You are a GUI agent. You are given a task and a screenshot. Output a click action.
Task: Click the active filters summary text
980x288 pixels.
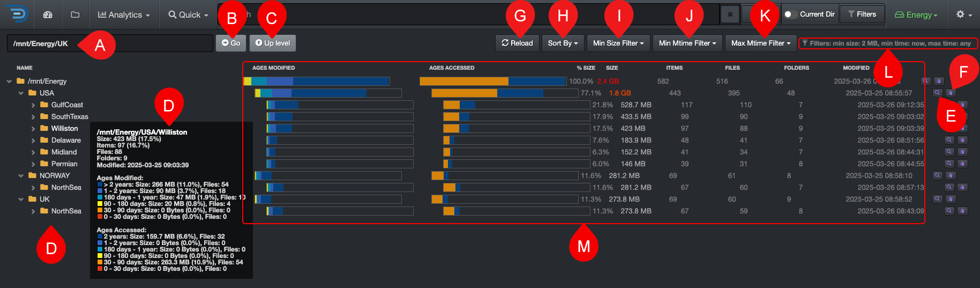888,43
